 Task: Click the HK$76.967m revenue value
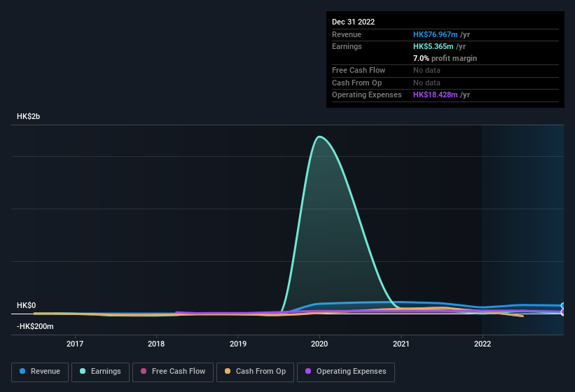tap(436, 34)
